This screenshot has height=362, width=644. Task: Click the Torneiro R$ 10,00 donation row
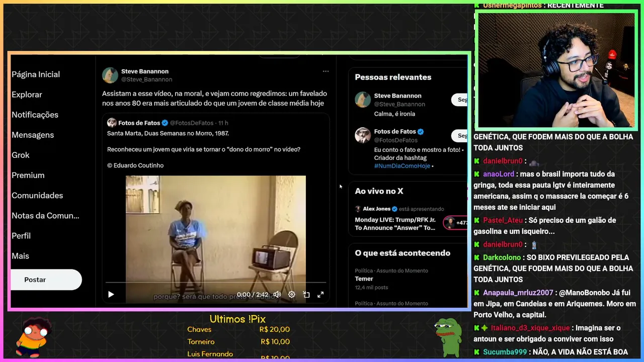[238, 342]
